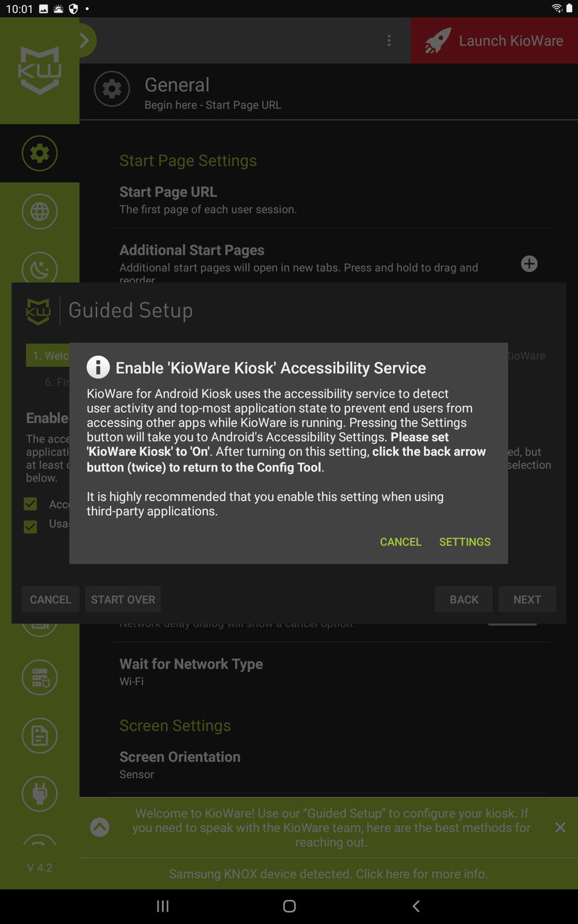Select the 1. Welcome step tab
The height and width of the screenshot is (924, 578).
tap(48, 355)
